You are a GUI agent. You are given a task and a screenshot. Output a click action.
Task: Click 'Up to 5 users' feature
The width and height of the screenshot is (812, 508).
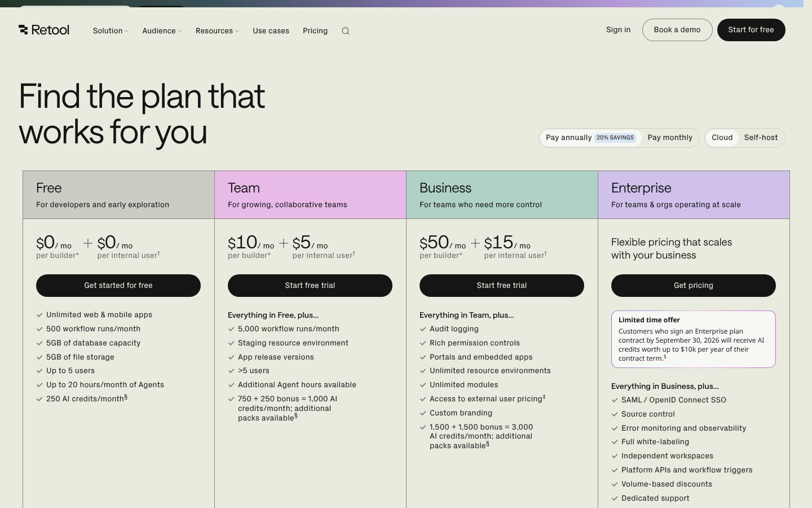click(x=70, y=371)
